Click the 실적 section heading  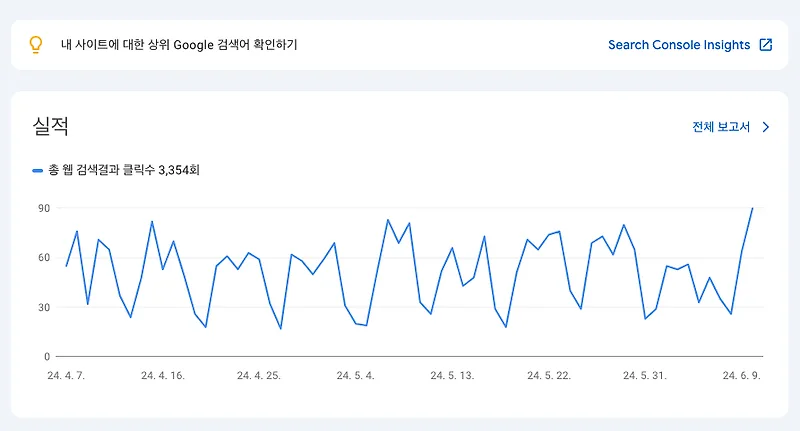[51, 126]
